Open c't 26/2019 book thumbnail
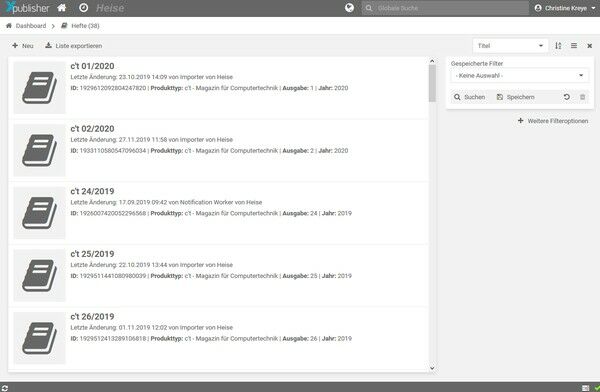This screenshot has width=600, height=392. point(39,338)
